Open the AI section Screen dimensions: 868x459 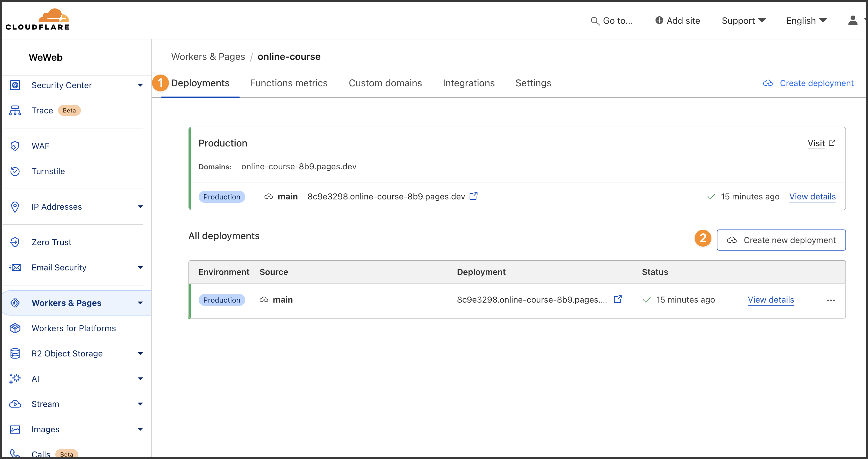pyautogui.click(x=36, y=378)
